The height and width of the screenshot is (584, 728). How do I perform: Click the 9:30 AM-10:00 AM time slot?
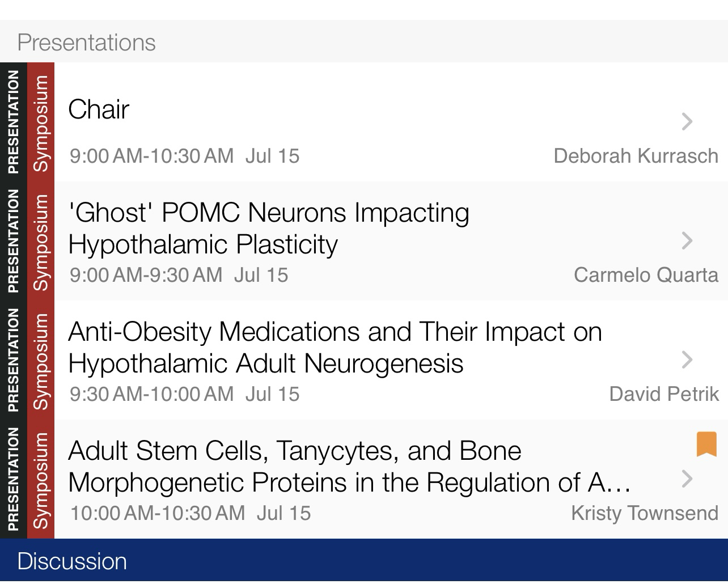point(151,394)
